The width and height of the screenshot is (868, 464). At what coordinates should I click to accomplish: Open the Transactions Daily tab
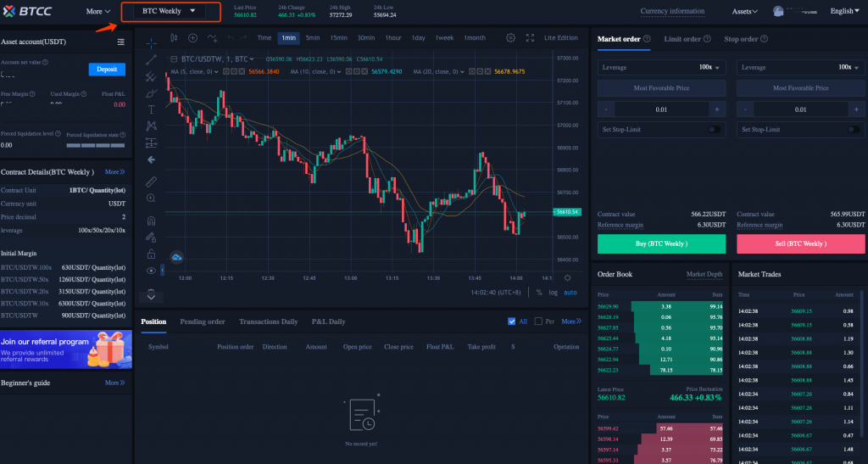pos(268,321)
